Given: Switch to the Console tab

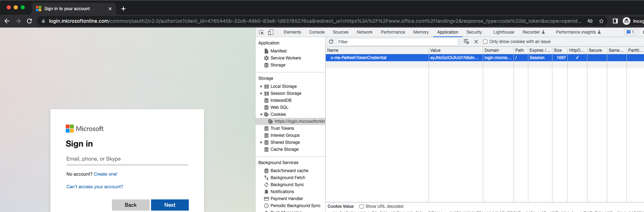Looking at the screenshot, I should (317, 32).
